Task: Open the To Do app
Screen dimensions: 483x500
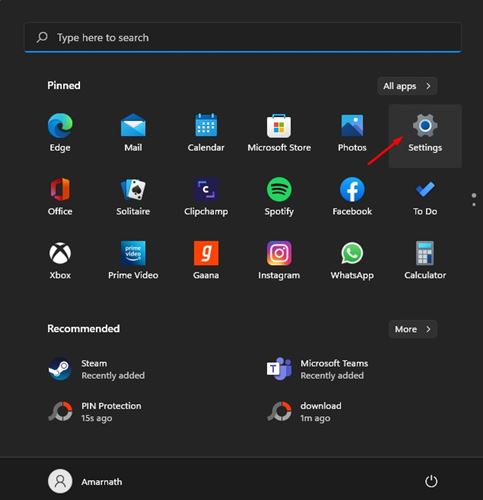Action: 425,197
